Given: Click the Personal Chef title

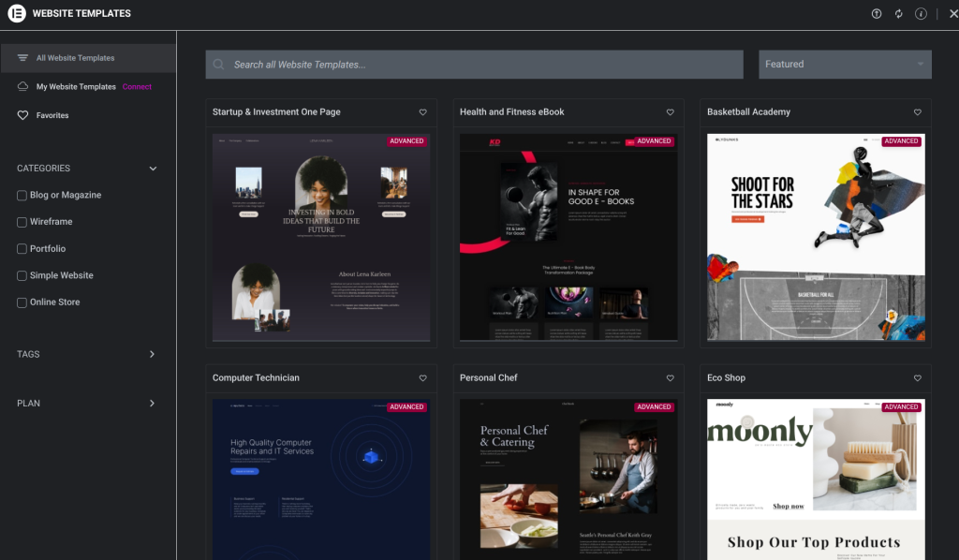Looking at the screenshot, I should coord(488,377).
